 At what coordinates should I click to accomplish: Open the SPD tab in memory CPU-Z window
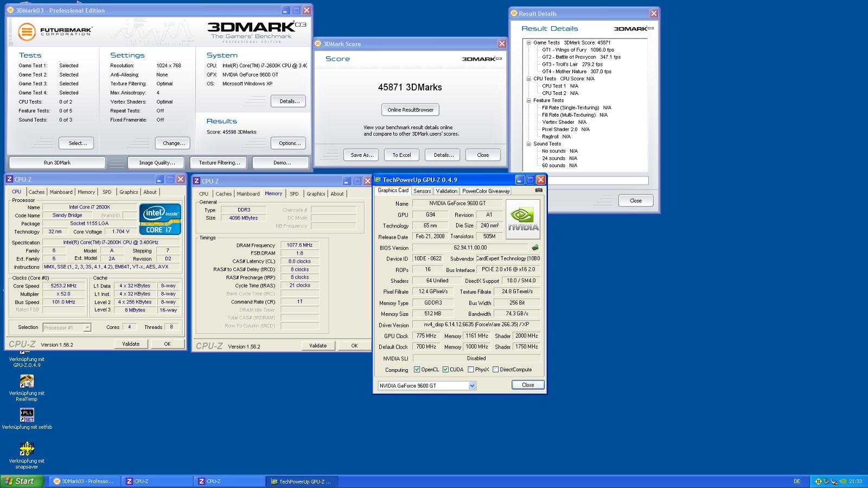click(x=294, y=194)
